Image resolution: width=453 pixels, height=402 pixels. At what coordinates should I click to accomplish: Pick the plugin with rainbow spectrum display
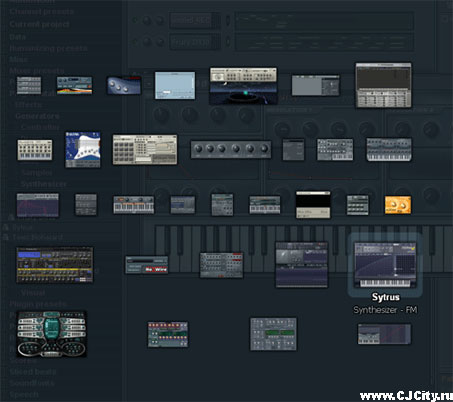74,85
